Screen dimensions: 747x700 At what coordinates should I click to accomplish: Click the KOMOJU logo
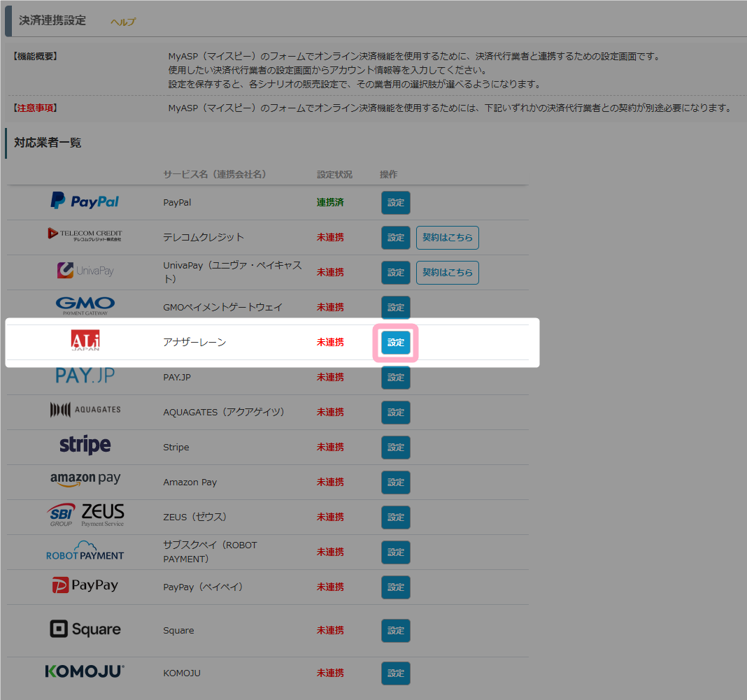pyautogui.click(x=85, y=671)
